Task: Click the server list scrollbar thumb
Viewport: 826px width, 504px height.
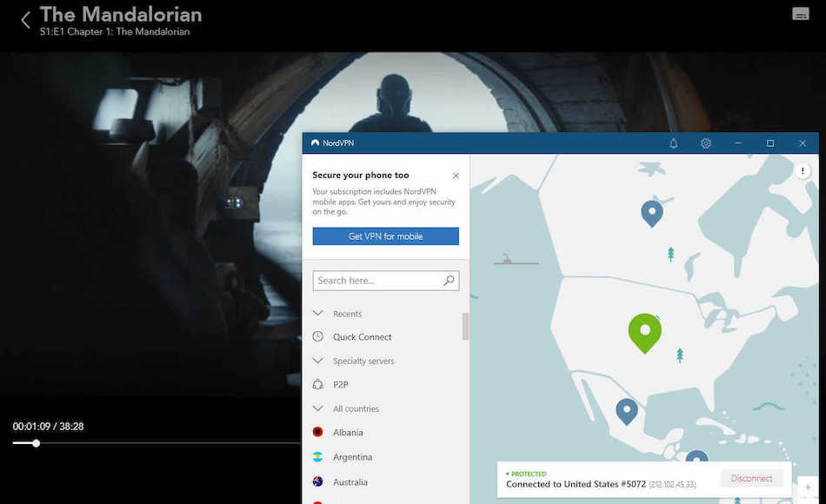Action: [465, 327]
